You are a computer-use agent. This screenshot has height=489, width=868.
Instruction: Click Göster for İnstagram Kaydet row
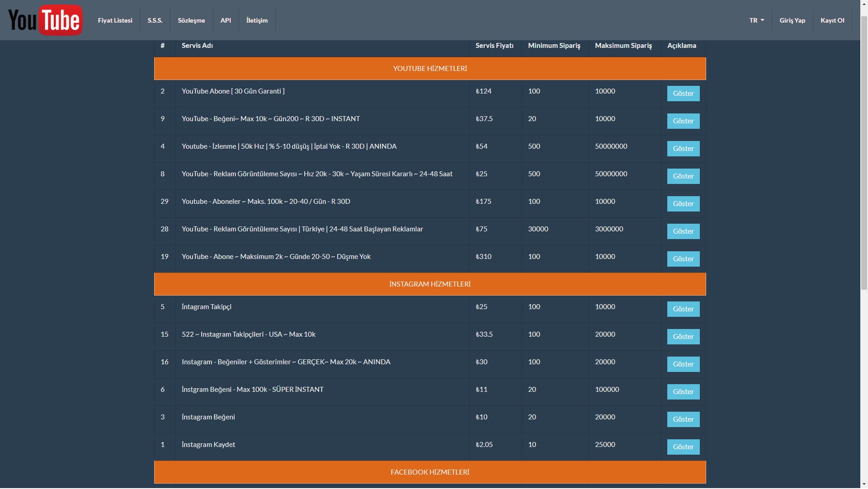click(x=683, y=447)
